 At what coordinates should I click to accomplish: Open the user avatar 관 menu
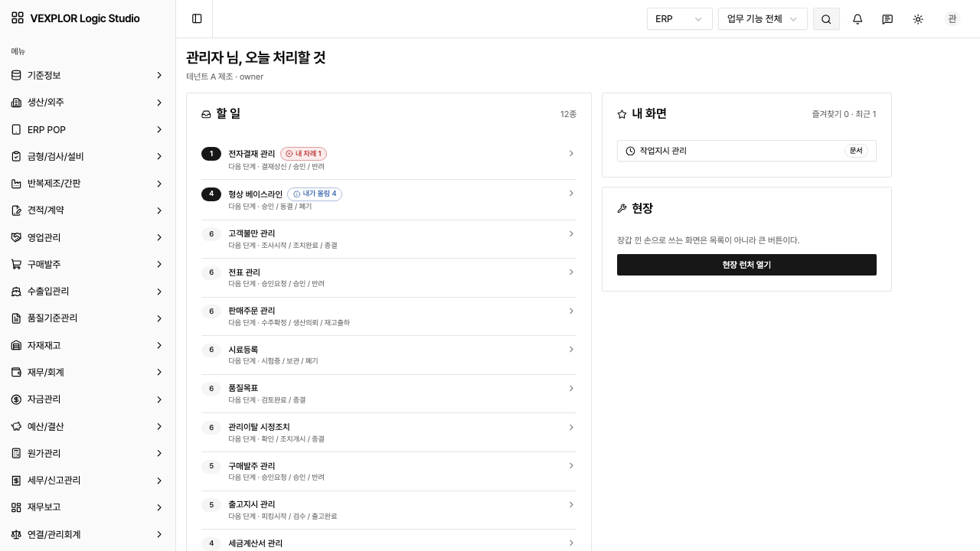(952, 19)
